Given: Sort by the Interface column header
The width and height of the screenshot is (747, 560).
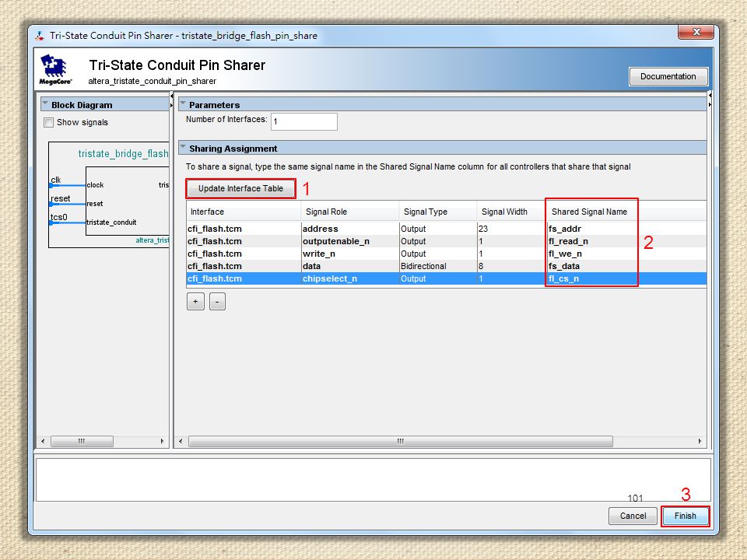Looking at the screenshot, I should [244, 212].
